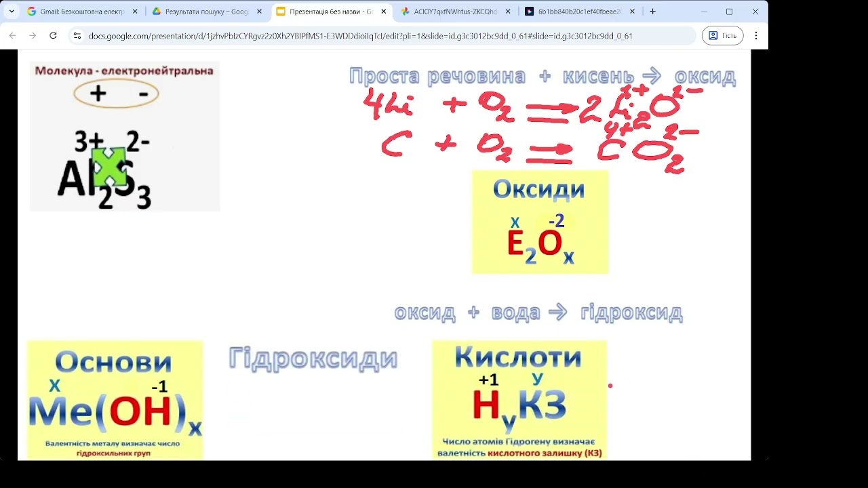
Task: Select the Основи Me(OH)x card
Action: [x=115, y=401]
